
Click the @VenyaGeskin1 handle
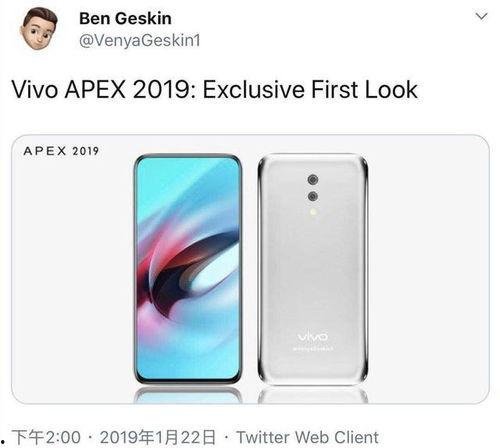(x=140, y=41)
